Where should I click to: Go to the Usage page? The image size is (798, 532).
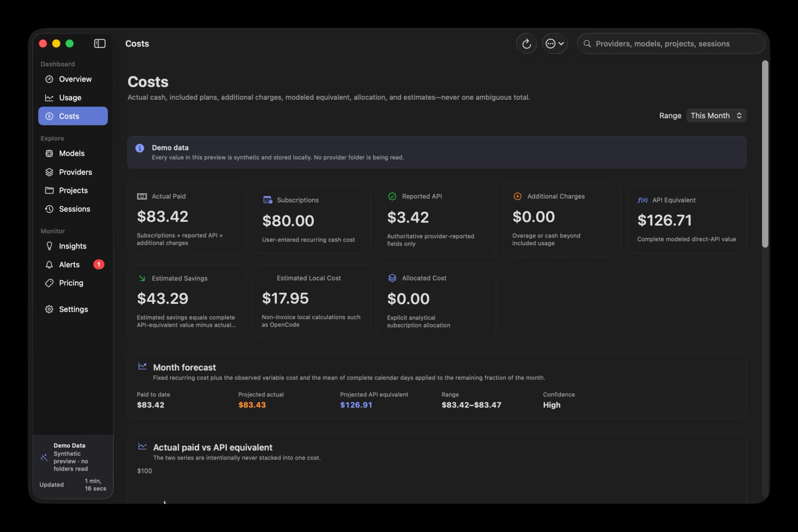[73, 98]
